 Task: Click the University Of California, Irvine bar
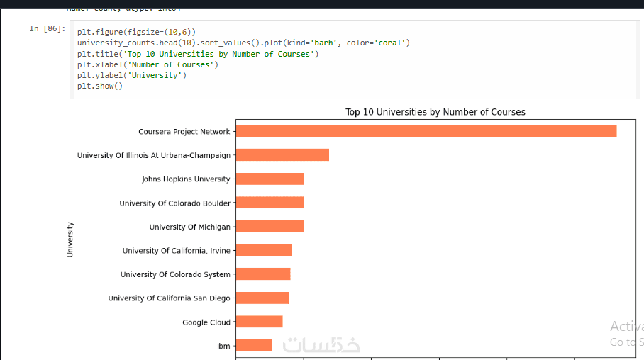[x=264, y=250]
